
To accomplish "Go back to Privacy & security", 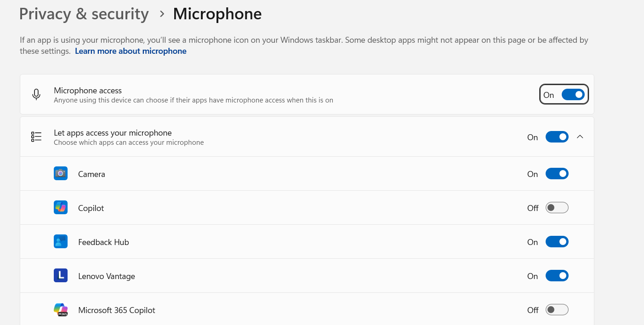I will (84, 14).
